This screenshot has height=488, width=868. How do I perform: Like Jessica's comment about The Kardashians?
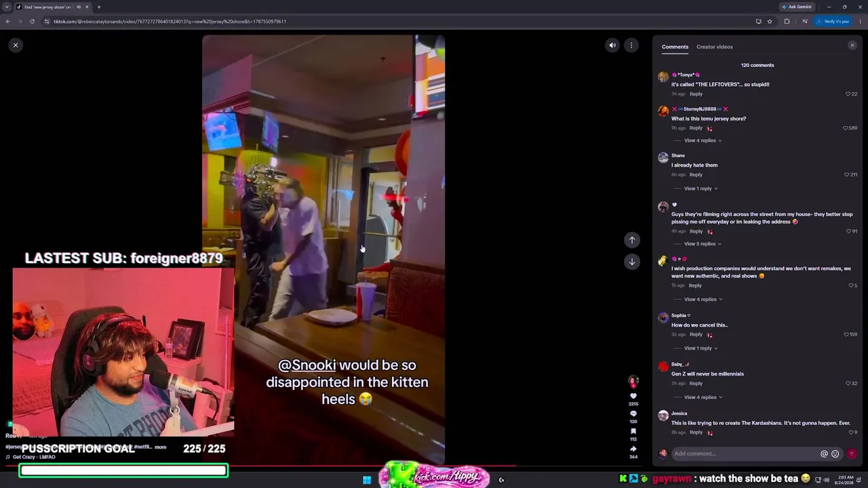click(x=851, y=432)
